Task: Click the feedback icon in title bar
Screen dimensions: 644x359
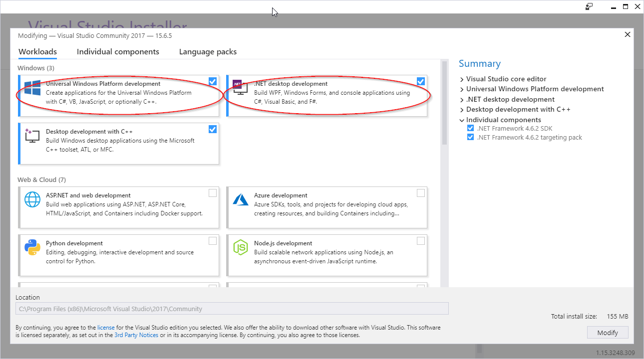Action: pos(590,6)
